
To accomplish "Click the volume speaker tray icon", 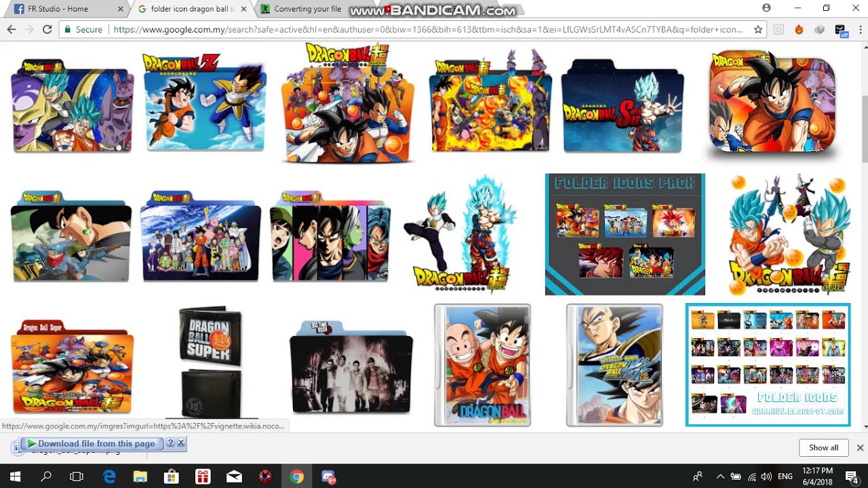I will tap(766, 476).
